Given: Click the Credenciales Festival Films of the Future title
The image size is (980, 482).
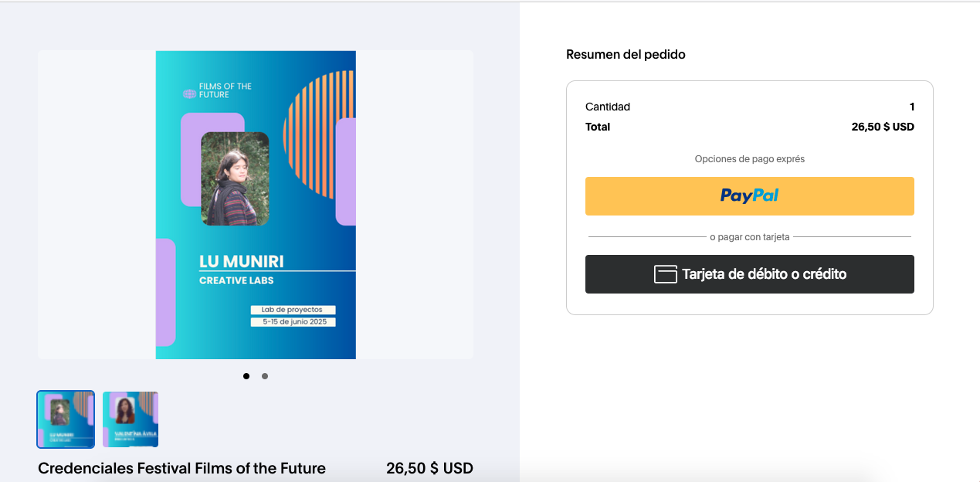Looking at the screenshot, I should (x=181, y=468).
